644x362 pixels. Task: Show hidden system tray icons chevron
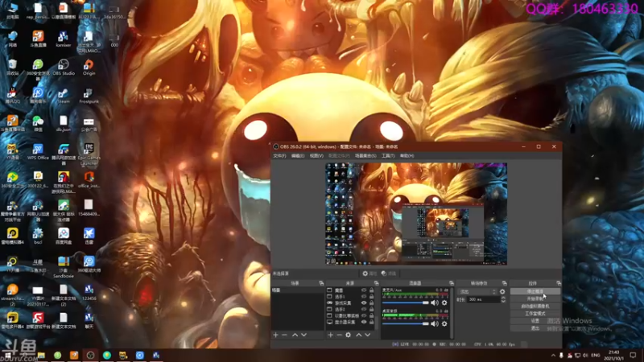point(553,355)
